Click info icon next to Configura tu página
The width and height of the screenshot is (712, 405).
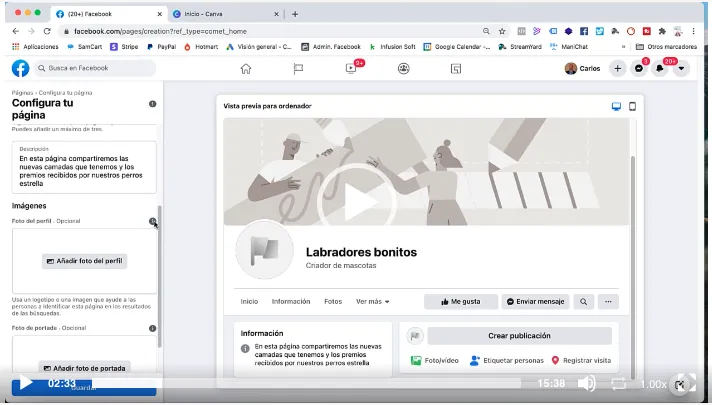[153, 104]
